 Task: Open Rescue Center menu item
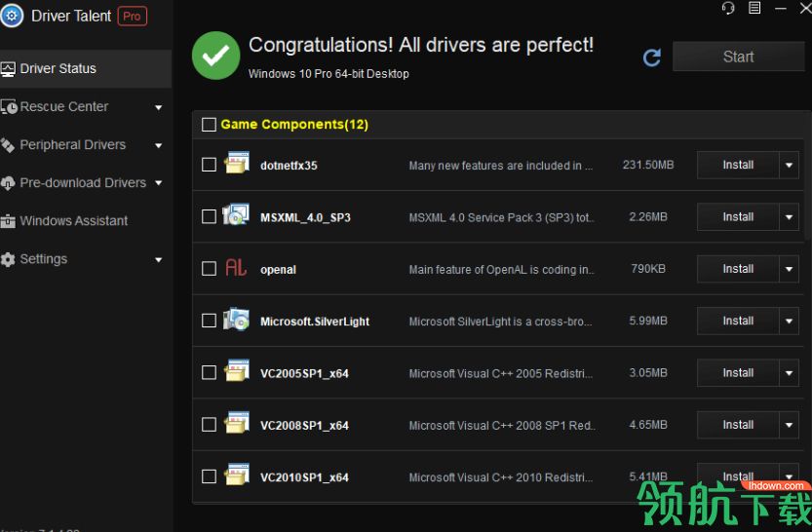click(86, 107)
